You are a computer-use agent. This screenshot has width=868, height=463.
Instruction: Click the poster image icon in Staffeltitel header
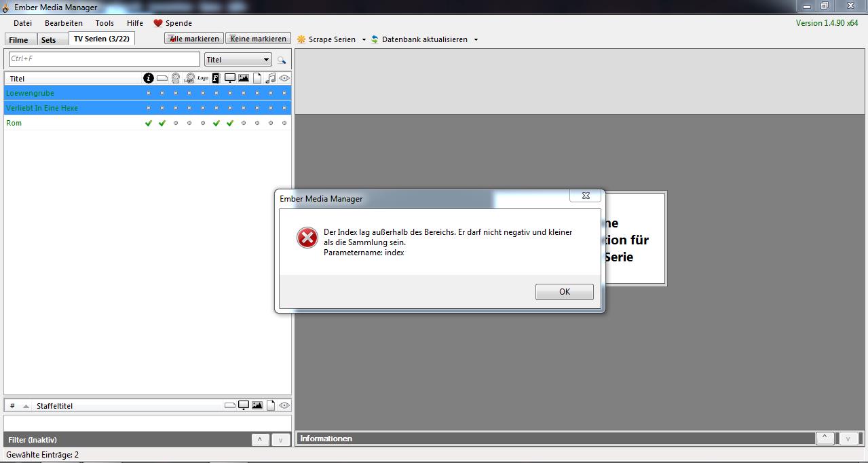pyautogui.click(x=257, y=405)
